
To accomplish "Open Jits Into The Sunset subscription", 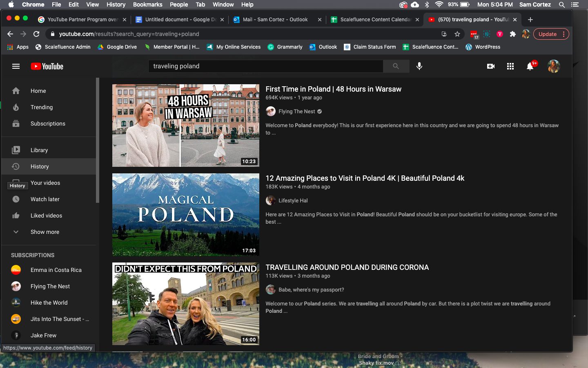I will (x=49, y=319).
